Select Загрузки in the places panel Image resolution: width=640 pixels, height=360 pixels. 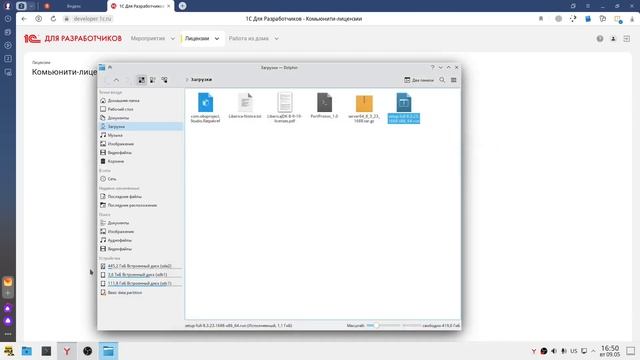click(141, 127)
